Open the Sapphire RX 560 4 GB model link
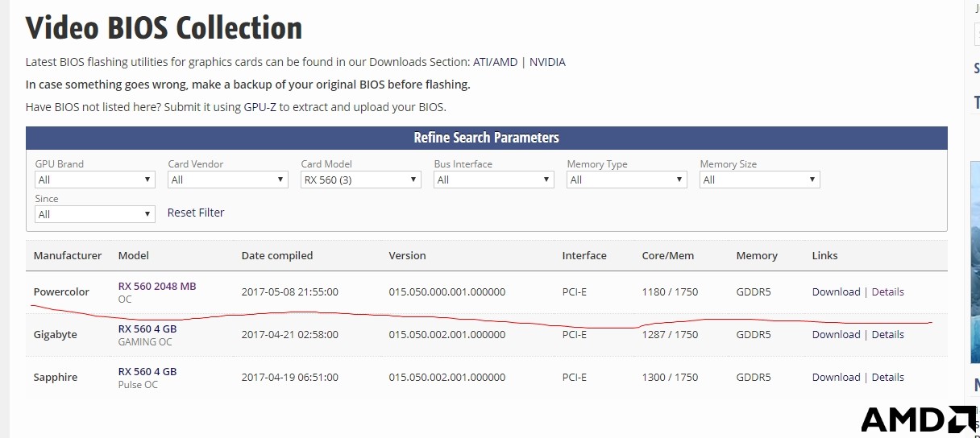This screenshot has width=980, height=438. click(147, 371)
